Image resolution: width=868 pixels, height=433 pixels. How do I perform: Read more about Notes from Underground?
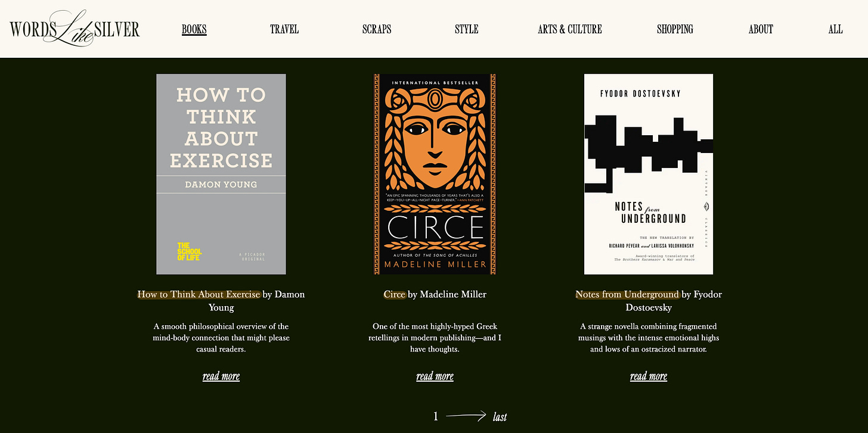tap(649, 376)
